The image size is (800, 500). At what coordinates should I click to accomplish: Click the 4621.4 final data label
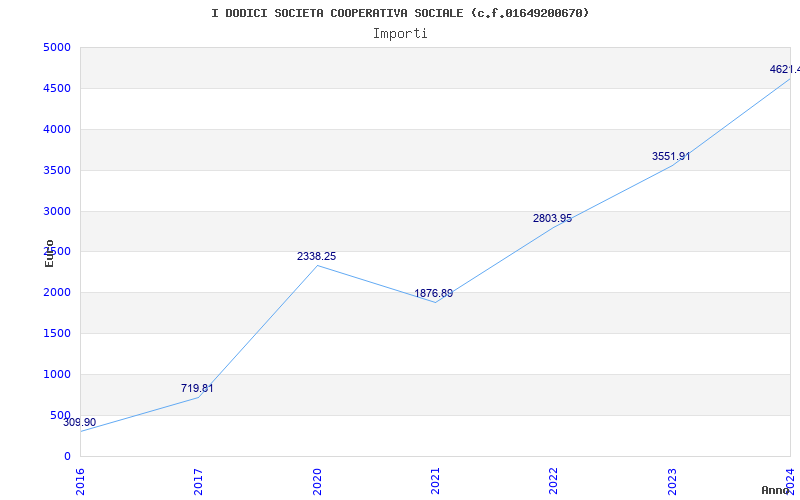click(x=784, y=70)
